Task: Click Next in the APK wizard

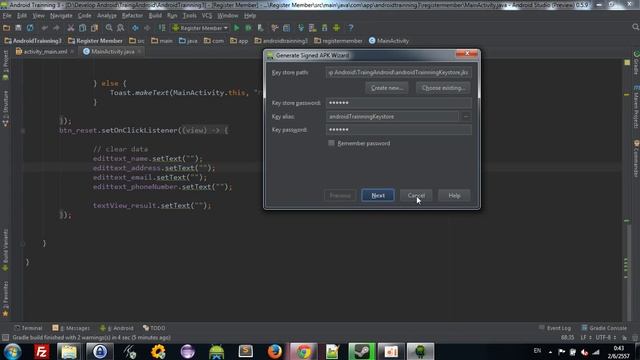Action: tap(378, 196)
